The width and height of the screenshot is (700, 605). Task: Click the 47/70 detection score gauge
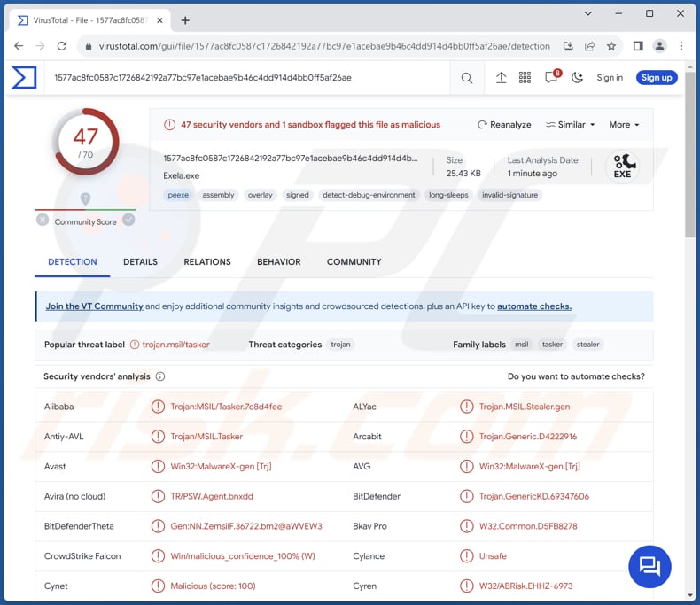pos(86,142)
